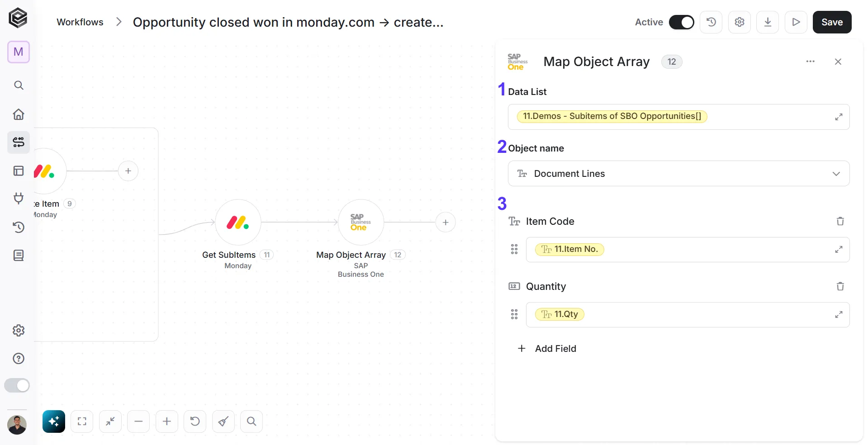Viewport: 868px width, 445px height.
Task: Open the Object name Document Lines dropdown
Action: 678,174
